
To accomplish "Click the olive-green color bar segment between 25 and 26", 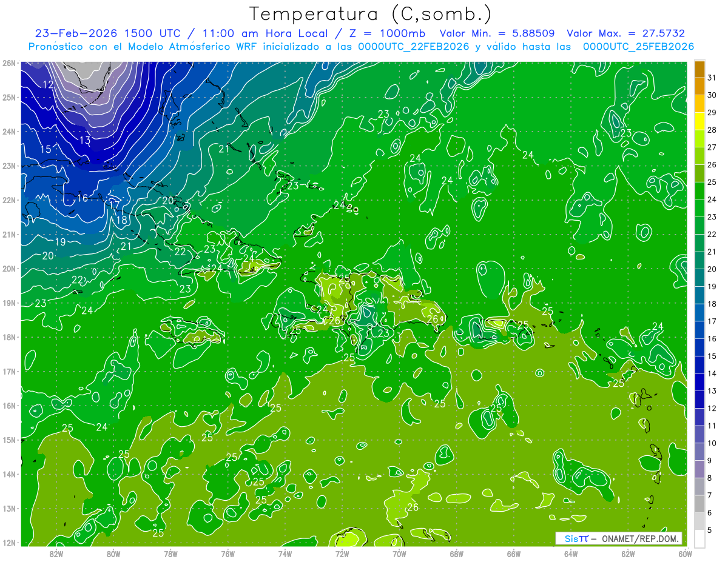I will point(699,173).
